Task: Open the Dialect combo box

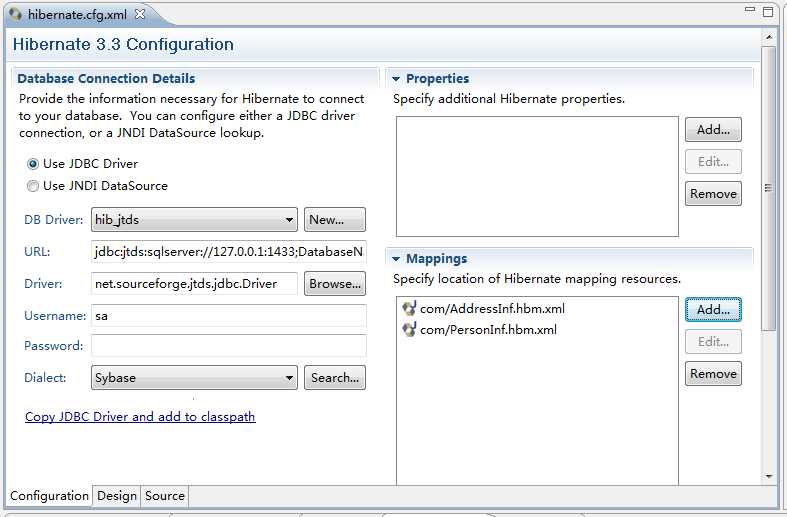Action: click(x=289, y=378)
